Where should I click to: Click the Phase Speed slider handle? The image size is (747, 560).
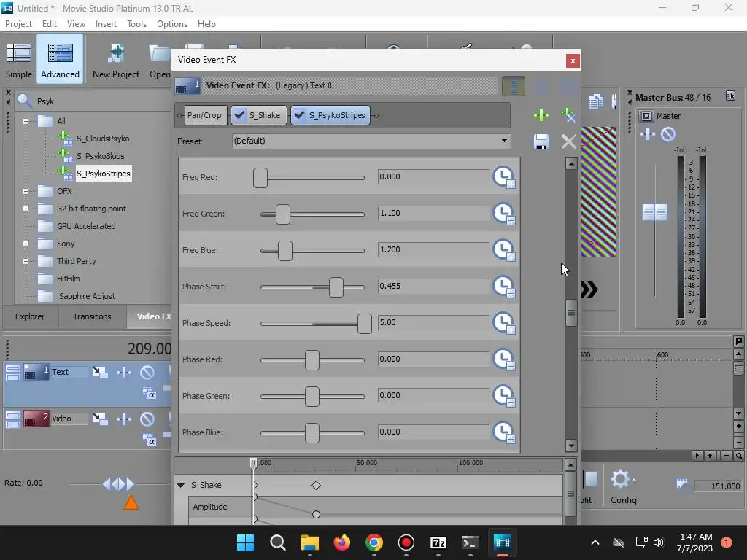coord(365,324)
